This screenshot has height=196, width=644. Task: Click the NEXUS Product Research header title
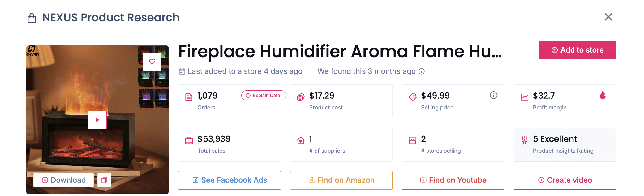pos(110,17)
